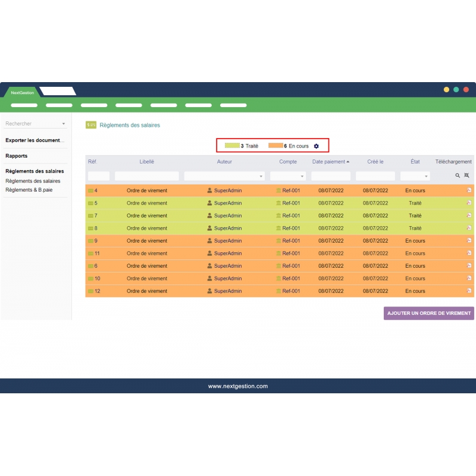Screen dimensions: 476x476
Task: Click the Règlements des salaires page title icon
Action: 90,125
